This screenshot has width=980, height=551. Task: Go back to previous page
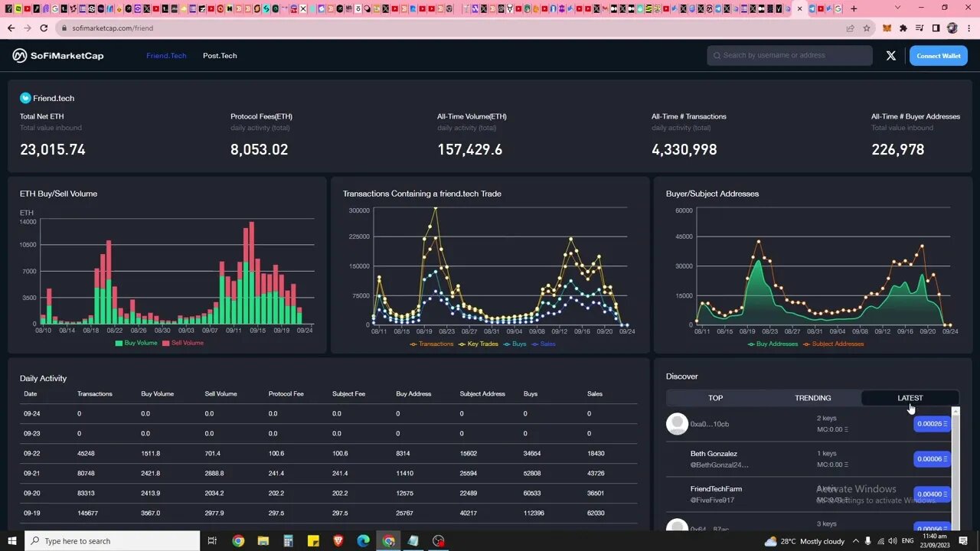click(x=11, y=28)
